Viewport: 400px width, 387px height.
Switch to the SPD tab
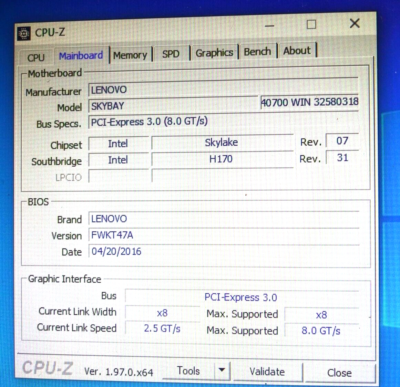click(171, 54)
